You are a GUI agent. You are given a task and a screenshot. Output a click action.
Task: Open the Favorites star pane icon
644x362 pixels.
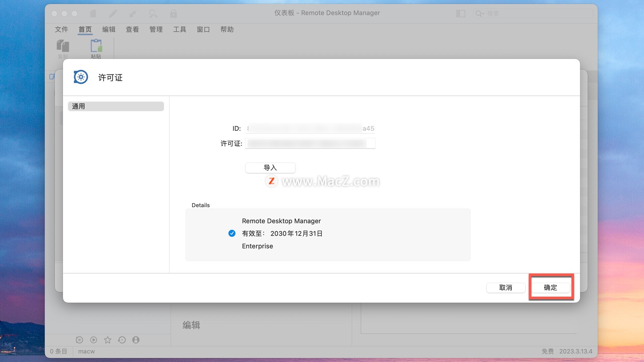click(107, 340)
